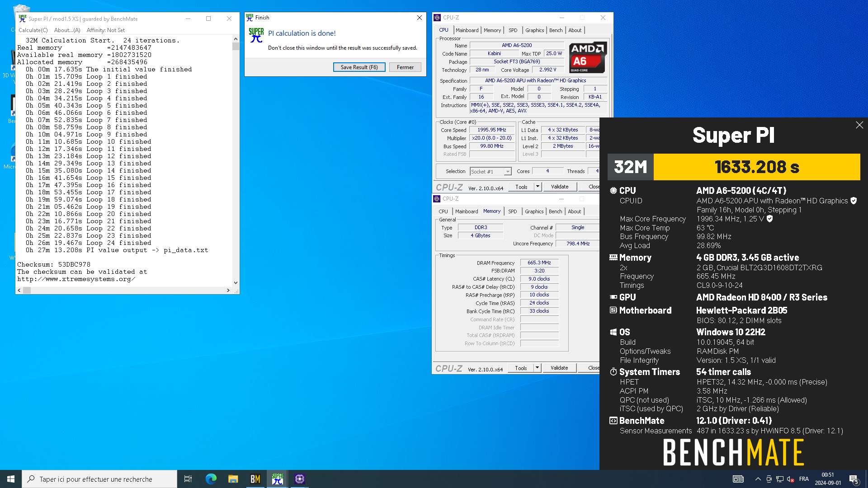
Task: Click Validate in bottom CPU-Z
Action: 559,368
